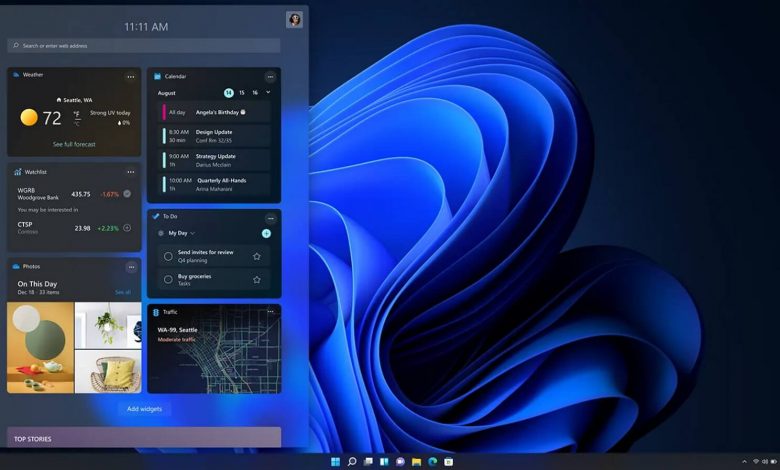
Task: Open To Do widget more options menu
Action: pyautogui.click(x=271, y=218)
